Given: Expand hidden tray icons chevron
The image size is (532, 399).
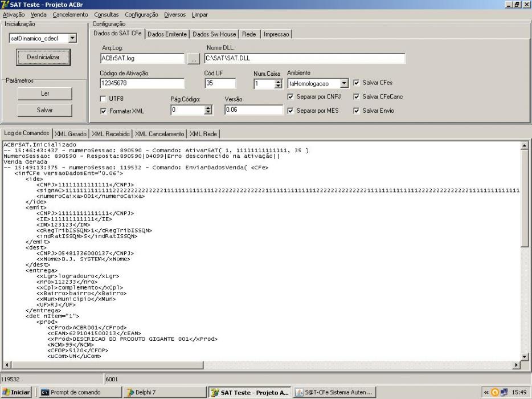Looking at the screenshot, I should (486, 393).
